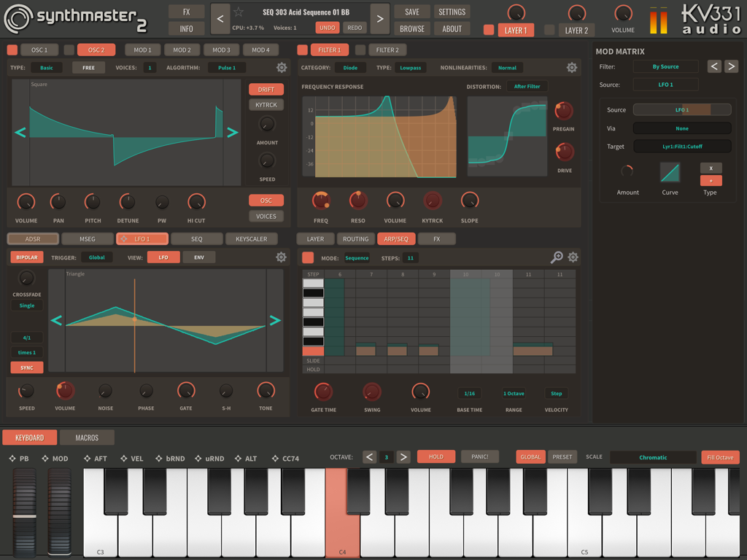The width and height of the screenshot is (747, 560).
Task: Open the MACROS tab
Action: [87, 437]
